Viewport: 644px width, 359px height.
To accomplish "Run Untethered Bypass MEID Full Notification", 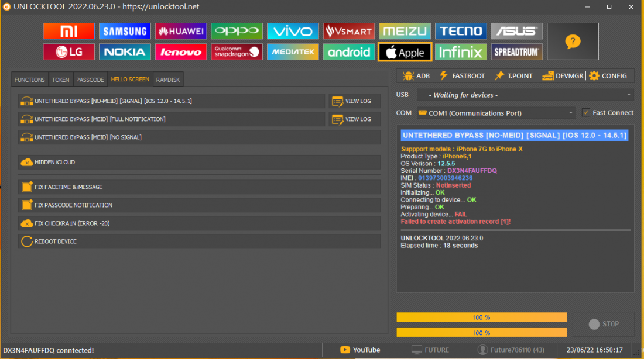I will 172,119.
